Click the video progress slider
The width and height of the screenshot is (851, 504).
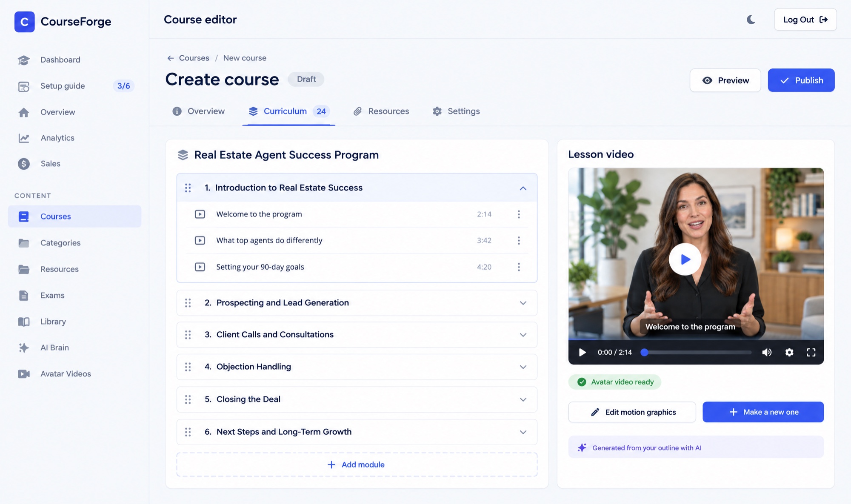coord(697,352)
